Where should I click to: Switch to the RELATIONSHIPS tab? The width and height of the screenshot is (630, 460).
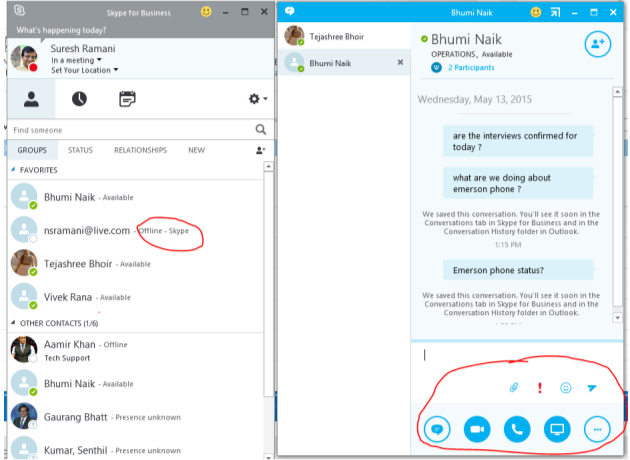pos(140,150)
